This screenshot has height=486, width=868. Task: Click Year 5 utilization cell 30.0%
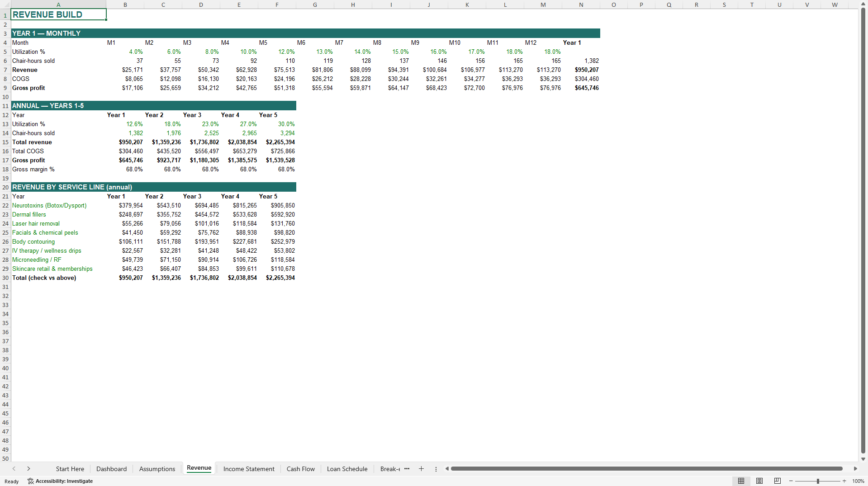tap(277, 124)
